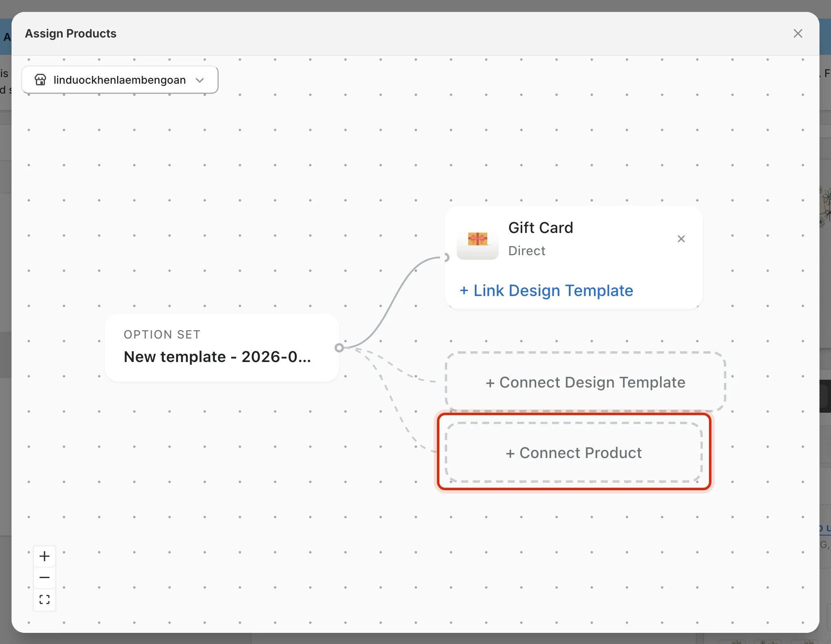Zoom out of the canvas

45,578
